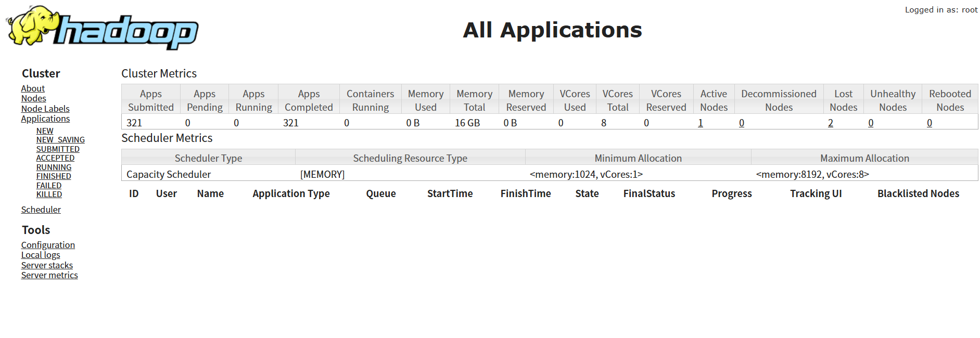Click the All Applications page title
This screenshot has width=980, height=338.
pyautogui.click(x=553, y=30)
